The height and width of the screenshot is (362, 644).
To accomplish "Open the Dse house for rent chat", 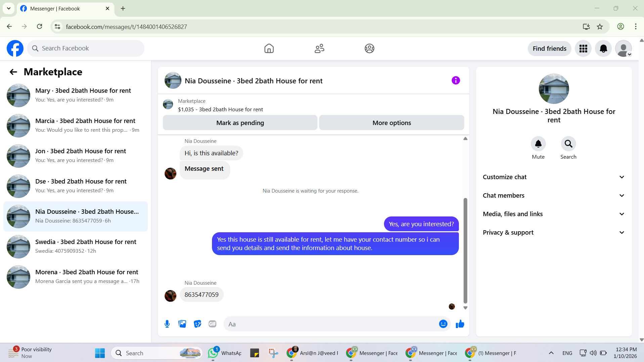I will pos(76,186).
